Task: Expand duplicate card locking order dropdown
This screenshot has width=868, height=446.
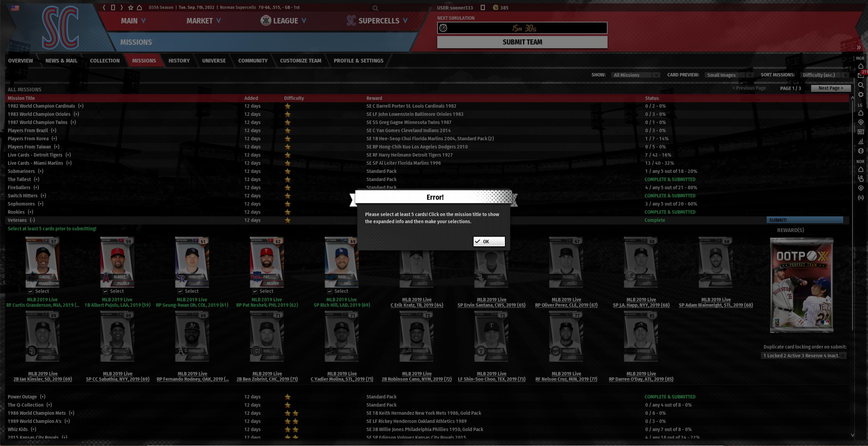Action: click(x=804, y=356)
